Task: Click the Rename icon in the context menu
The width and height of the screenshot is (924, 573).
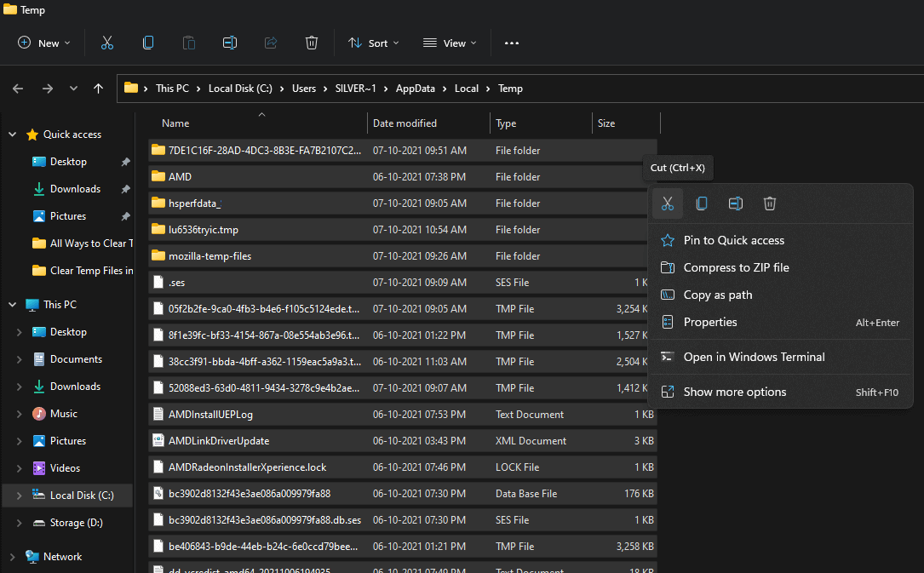Action: 736,203
